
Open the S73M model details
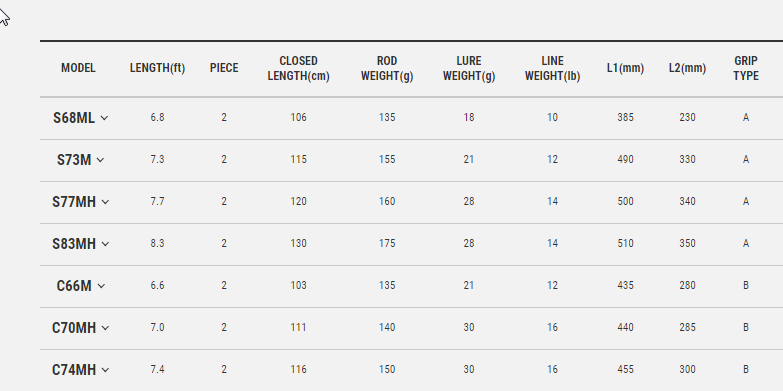click(74, 160)
